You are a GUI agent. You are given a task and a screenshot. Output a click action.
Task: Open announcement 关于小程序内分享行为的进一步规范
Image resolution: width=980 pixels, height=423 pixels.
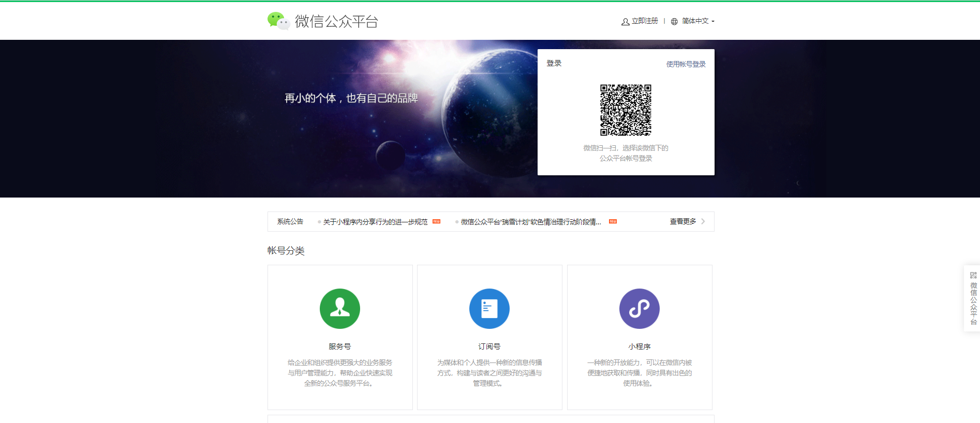coord(375,222)
